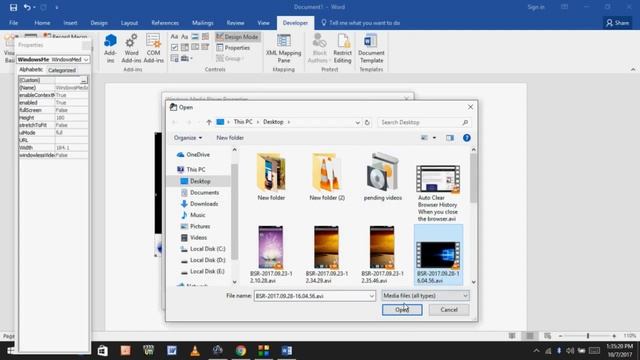Open Word Add-ins gear icon
The image size is (640, 360).
[x=131, y=49]
